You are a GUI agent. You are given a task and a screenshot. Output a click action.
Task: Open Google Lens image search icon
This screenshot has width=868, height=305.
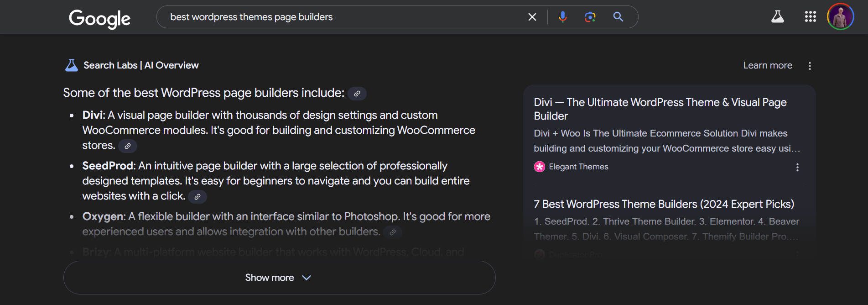click(590, 16)
